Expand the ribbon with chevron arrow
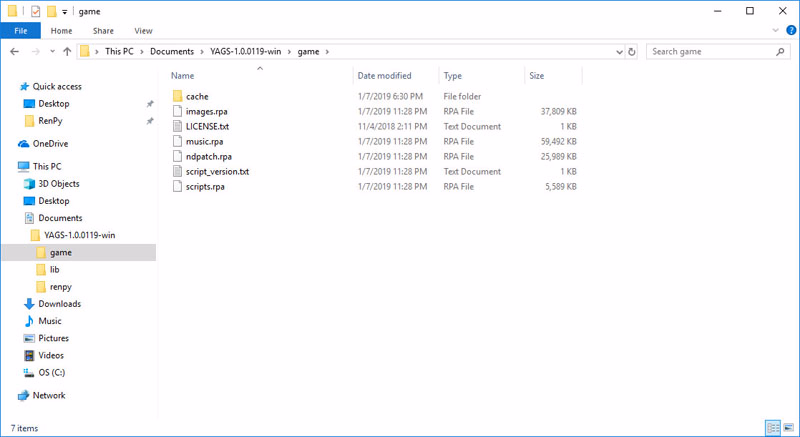Image resolution: width=800 pixels, height=437 pixels. point(774,31)
